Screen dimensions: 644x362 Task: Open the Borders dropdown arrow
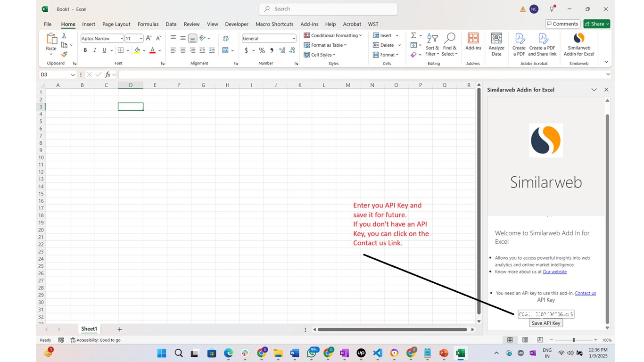point(128,50)
